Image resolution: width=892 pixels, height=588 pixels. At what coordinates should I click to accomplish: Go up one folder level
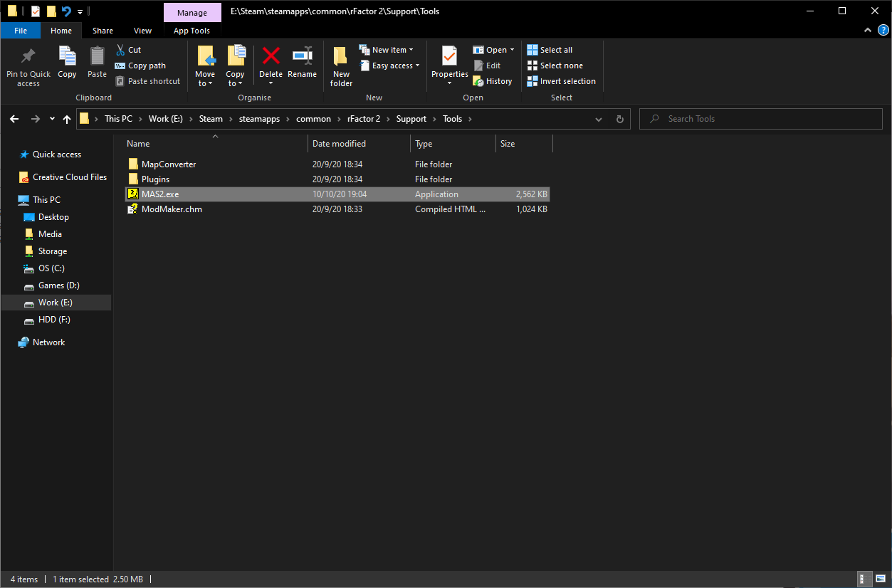(x=67, y=119)
